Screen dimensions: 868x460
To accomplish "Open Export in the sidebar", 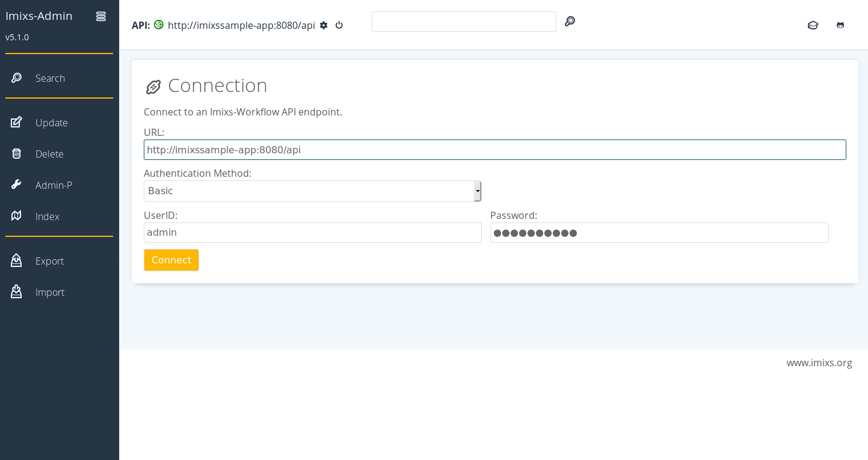I will [x=49, y=261].
